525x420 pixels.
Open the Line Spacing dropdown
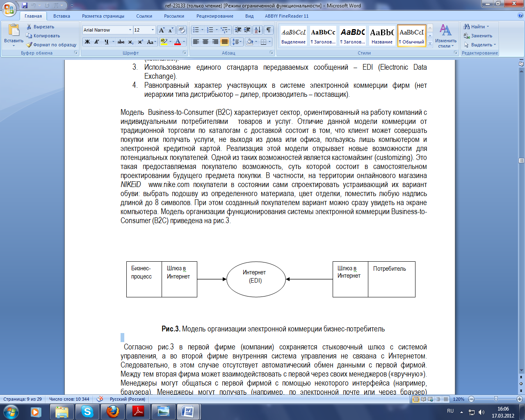coord(237,42)
